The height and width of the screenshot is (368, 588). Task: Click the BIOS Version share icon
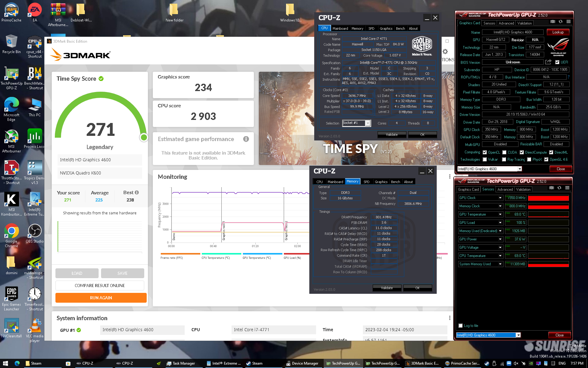coord(548,62)
